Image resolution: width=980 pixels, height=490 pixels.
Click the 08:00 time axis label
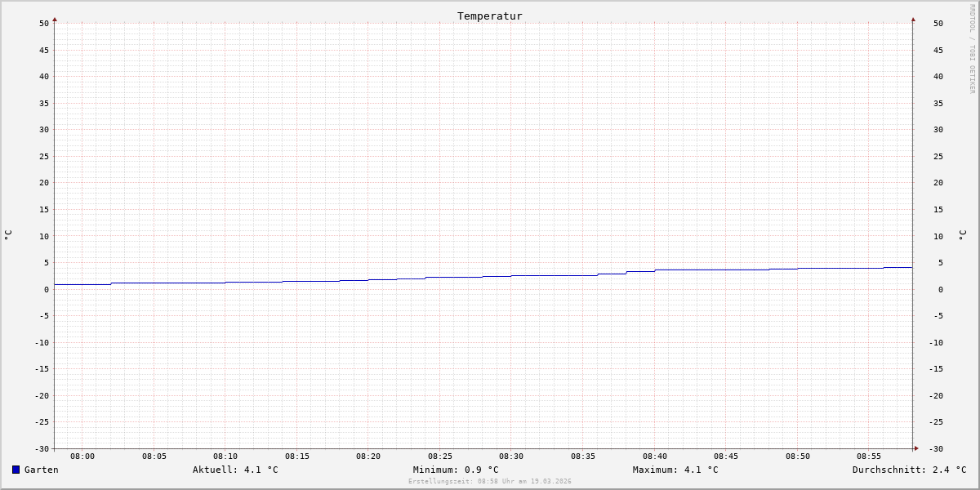(x=82, y=457)
